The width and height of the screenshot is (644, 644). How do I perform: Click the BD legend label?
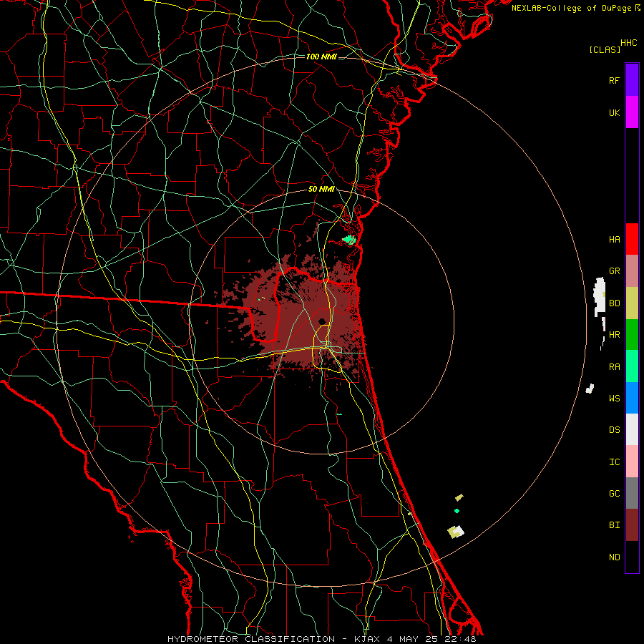tap(614, 303)
